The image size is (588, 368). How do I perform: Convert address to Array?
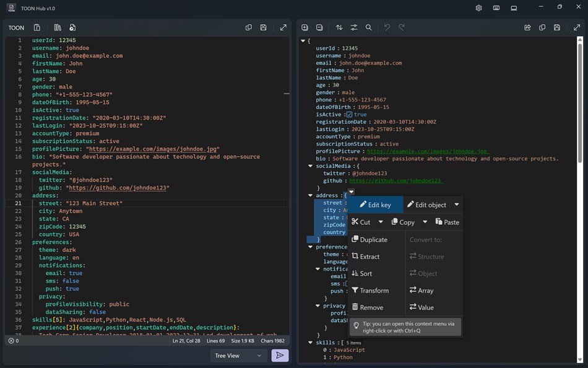coord(422,291)
